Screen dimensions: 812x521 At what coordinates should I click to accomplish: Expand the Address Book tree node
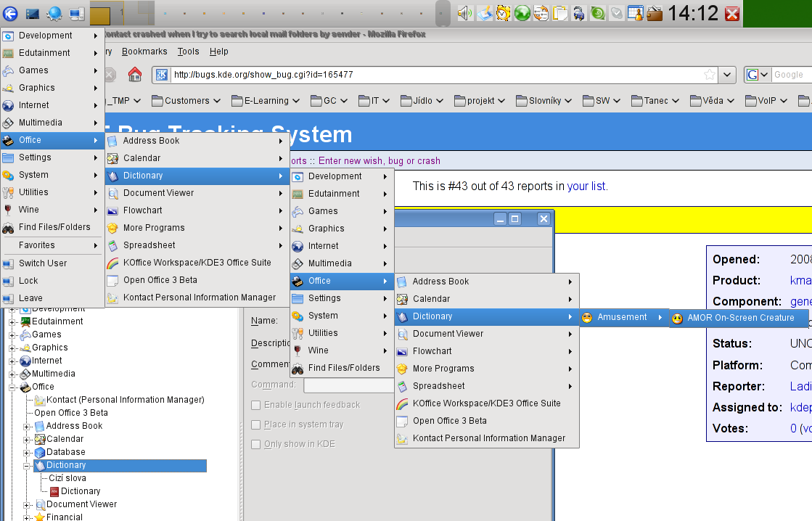click(x=26, y=426)
